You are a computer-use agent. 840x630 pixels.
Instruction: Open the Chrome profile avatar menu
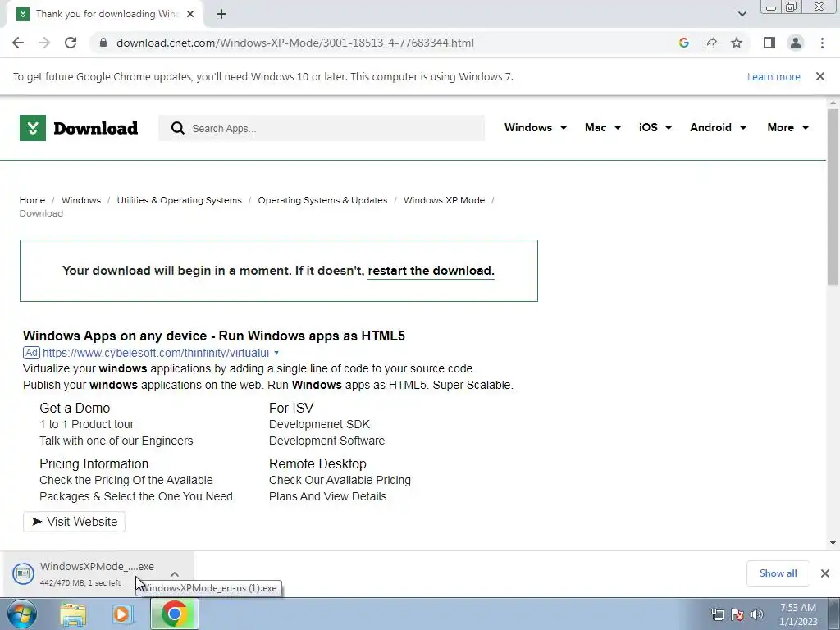(796, 43)
